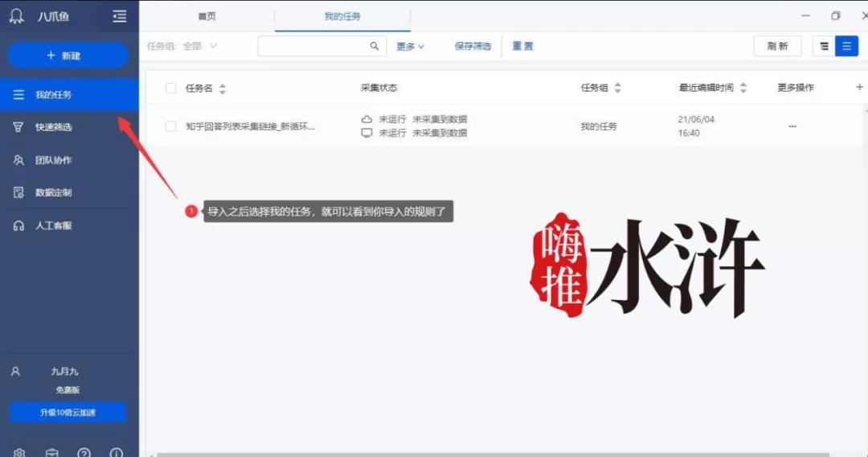Image resolution: width=868 pixels, height=457 pixels.
Task: Click the 九月九 username
Action: coord(65,372)
